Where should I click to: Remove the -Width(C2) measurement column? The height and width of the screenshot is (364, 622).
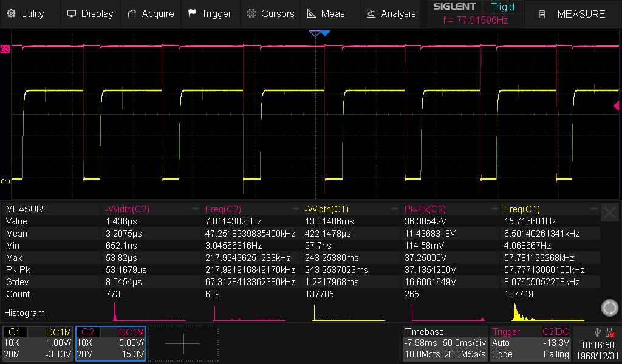[196, 209]
